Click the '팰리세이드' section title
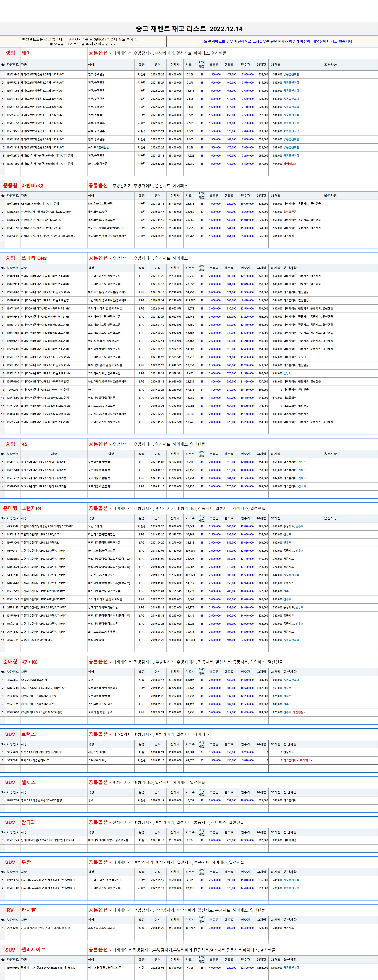The height and width of the screenshot is (980, 378). (x=33, y=950)
